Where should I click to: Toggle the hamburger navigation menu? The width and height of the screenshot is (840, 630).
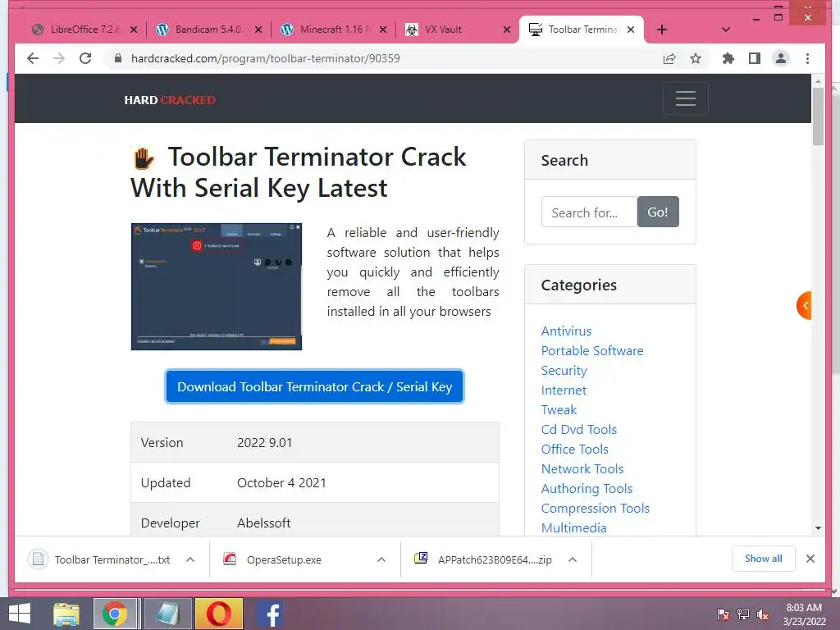click(686, 98)
